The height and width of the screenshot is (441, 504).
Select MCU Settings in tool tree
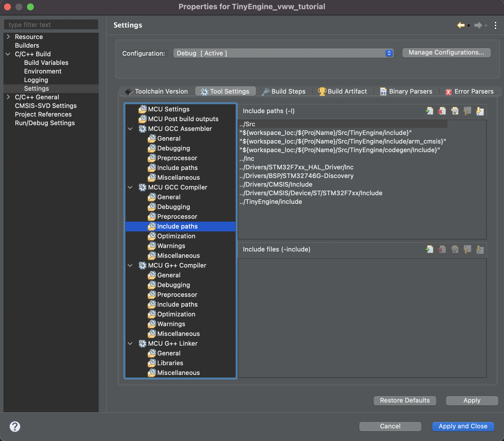[169, 109]
